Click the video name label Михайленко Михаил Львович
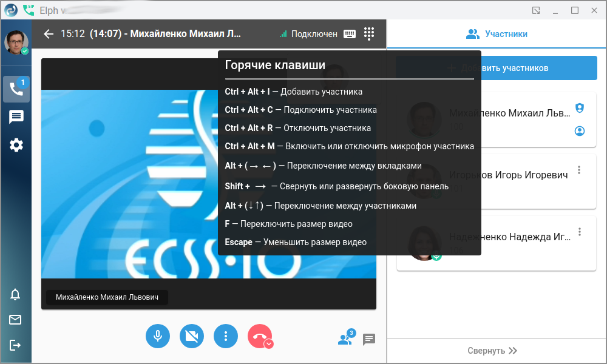Viewport: 607px width, 364px height. 107,297
